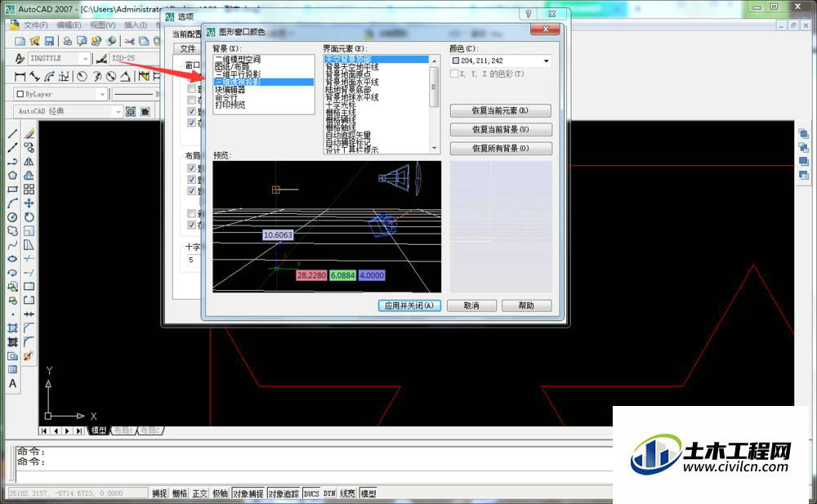
Task: Select the Line draw tool
Action: click(13, 134)
